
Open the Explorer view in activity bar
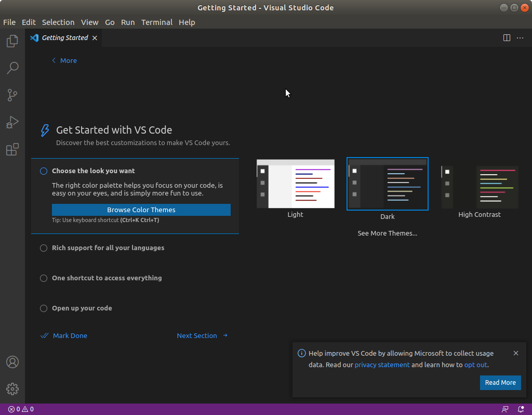click(12, 41)
